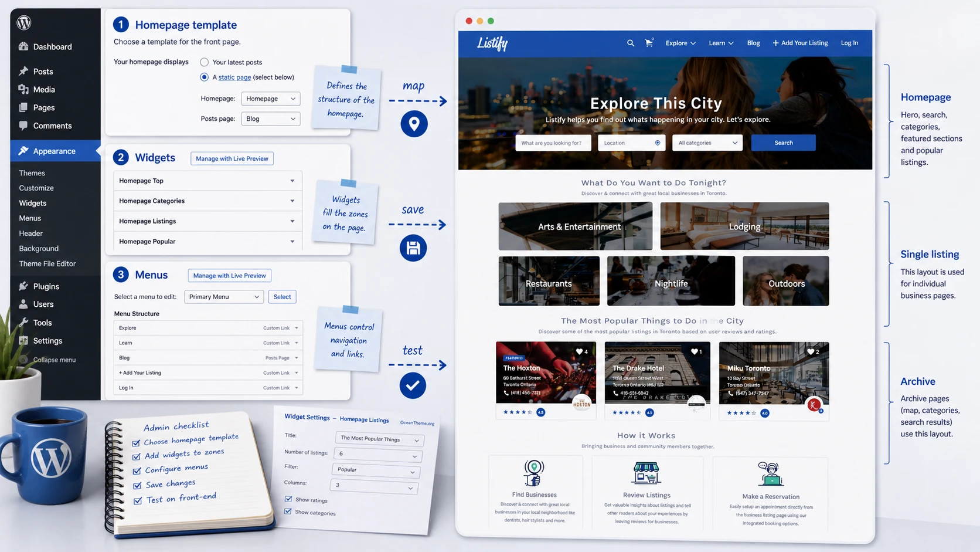Click the Tools wrench icon
The image size is (980, 552).
coord(23,322)
